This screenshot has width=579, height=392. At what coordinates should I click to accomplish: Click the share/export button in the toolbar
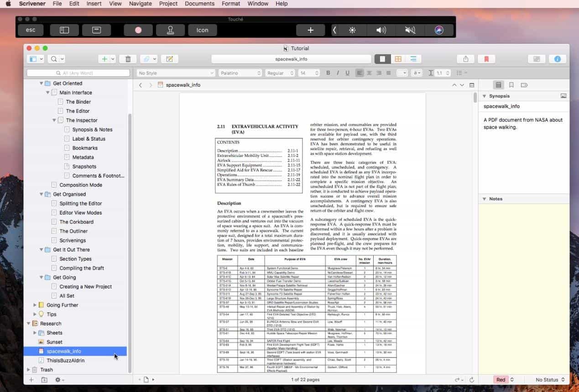(x=465, y=59)
